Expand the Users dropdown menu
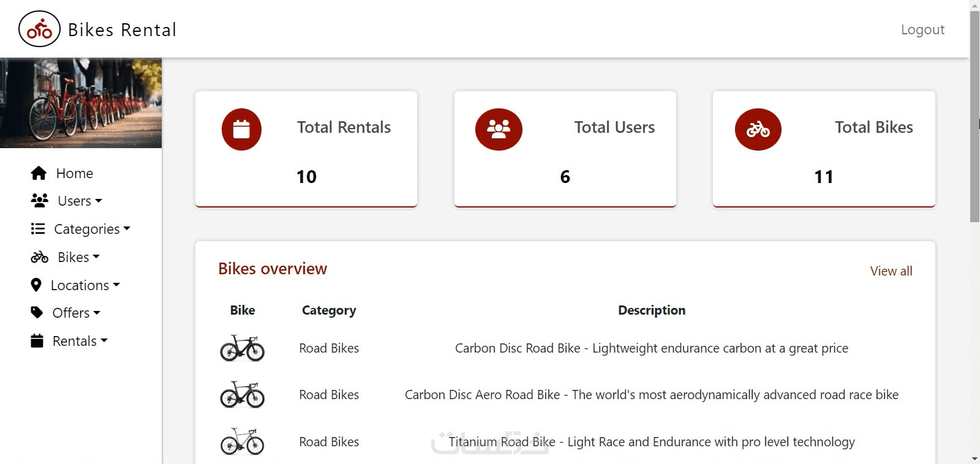Viewport: 980px width, 464px height. click(x=80, y=201)
